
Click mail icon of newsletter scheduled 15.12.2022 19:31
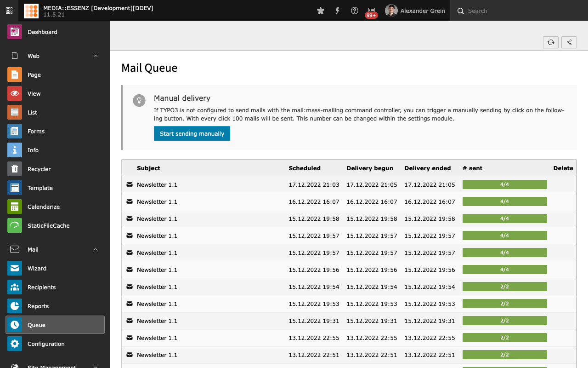click(130, 321)
